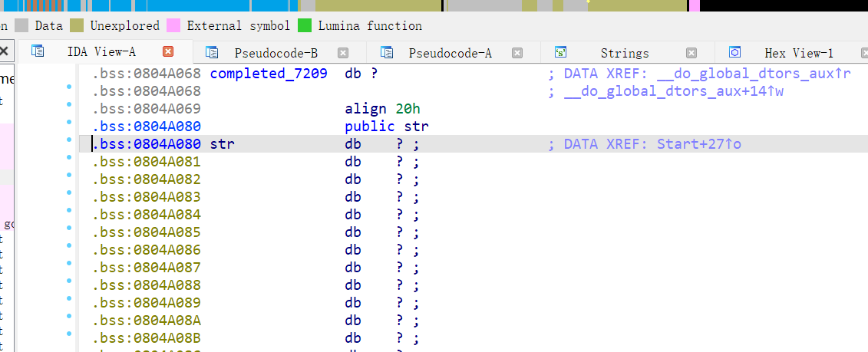Toggle breakpoint dot at address 0804A085
The image size is (868, 352).
point(69,232)
